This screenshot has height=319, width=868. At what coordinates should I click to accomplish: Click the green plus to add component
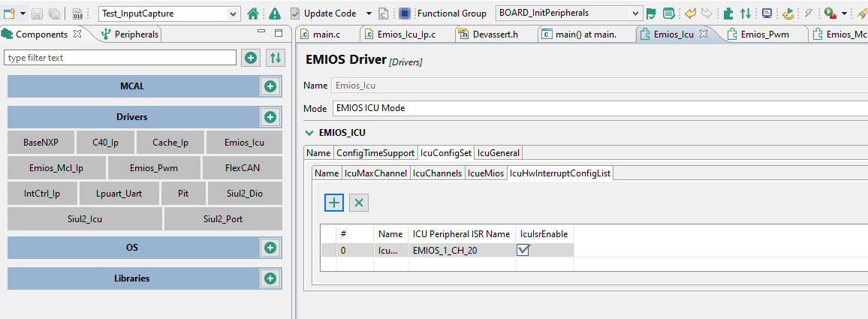coord(251,58)
